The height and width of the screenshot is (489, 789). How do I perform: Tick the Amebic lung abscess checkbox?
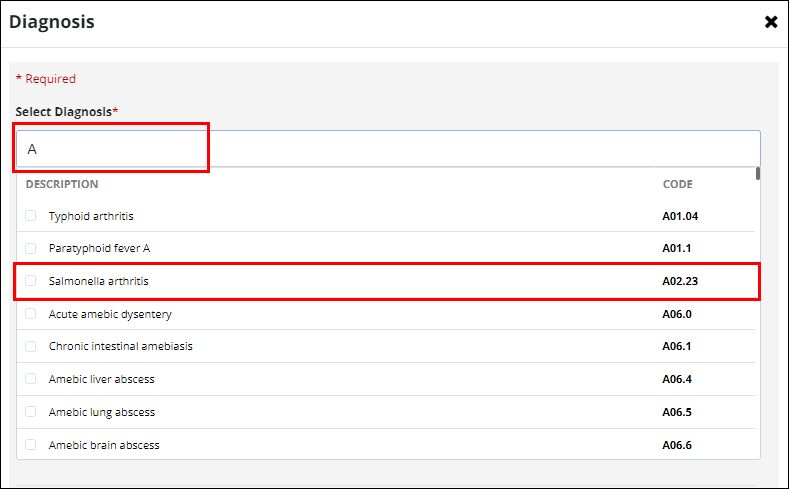pos(31,412)
